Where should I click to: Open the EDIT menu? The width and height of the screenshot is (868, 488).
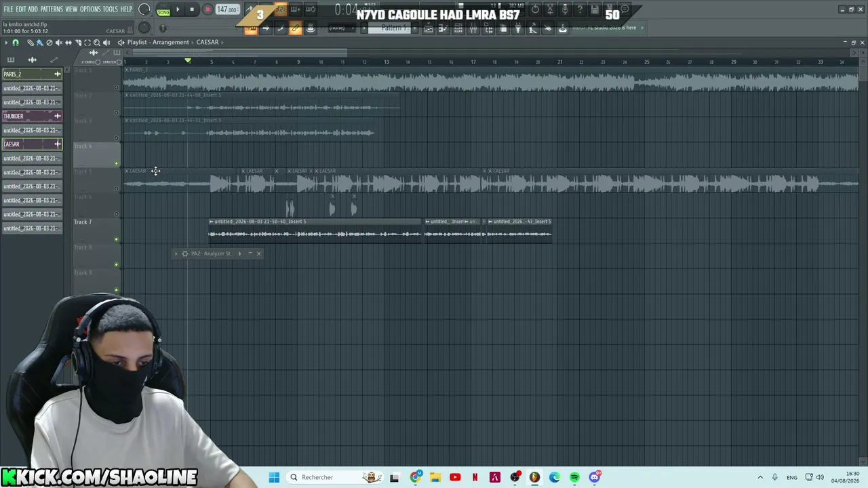pos(20,9)
